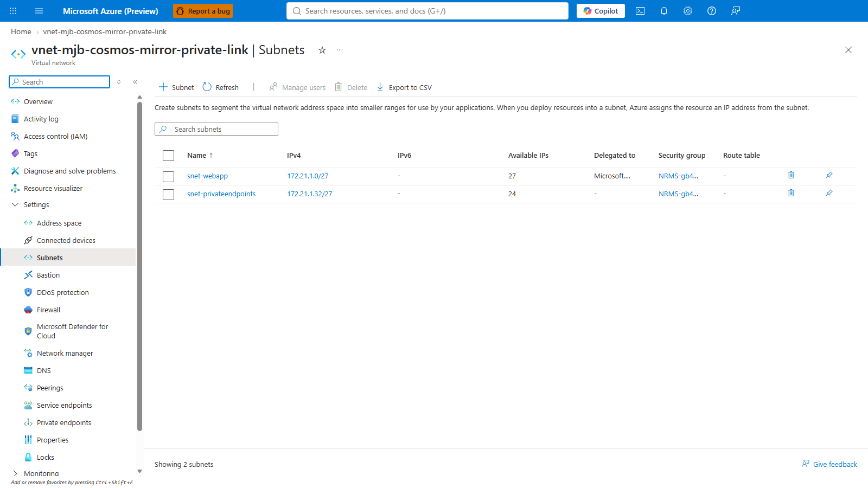Open the snet-privateendpoints subnet link

[221, 194]
